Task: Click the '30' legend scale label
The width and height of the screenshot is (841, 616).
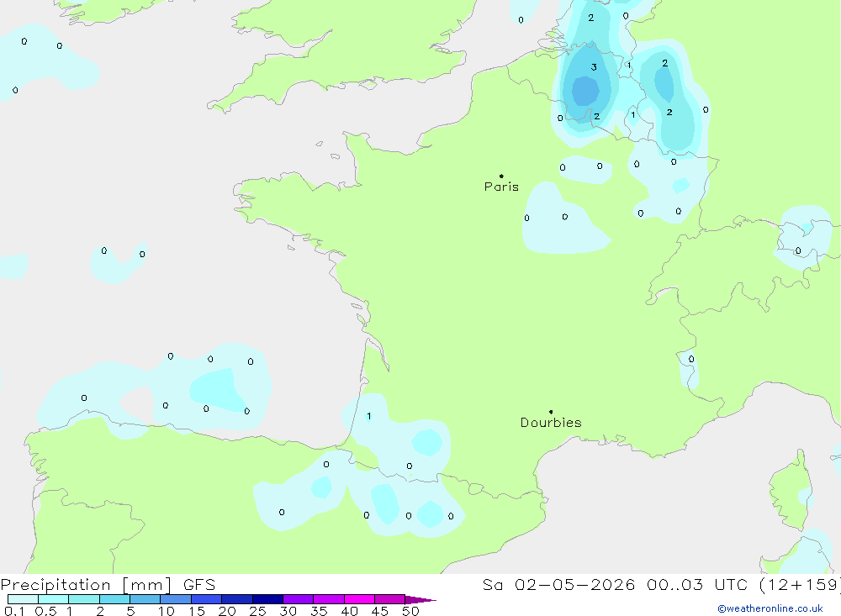Action: [x=288, y=611]
